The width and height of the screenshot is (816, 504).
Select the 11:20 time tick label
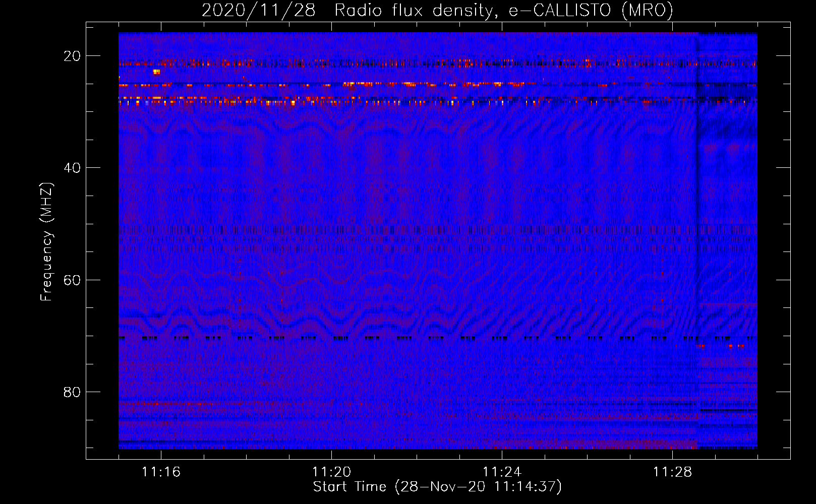click(331, 472)
